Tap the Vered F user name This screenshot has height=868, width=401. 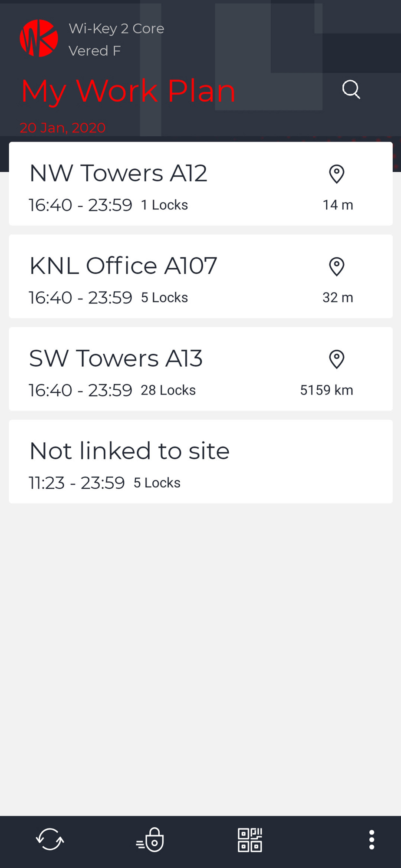[x=95, y=51]
